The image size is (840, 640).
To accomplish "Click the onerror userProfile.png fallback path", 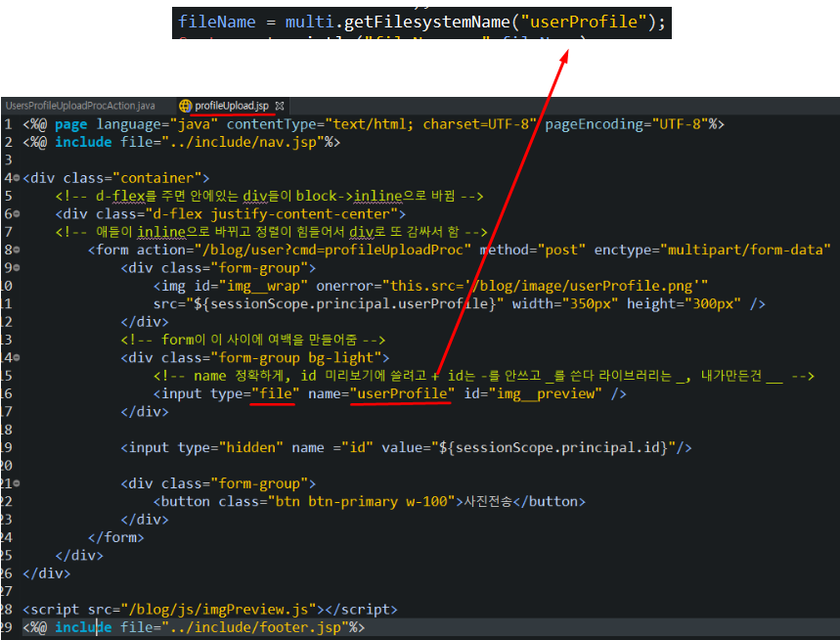I will click(545, 286).
